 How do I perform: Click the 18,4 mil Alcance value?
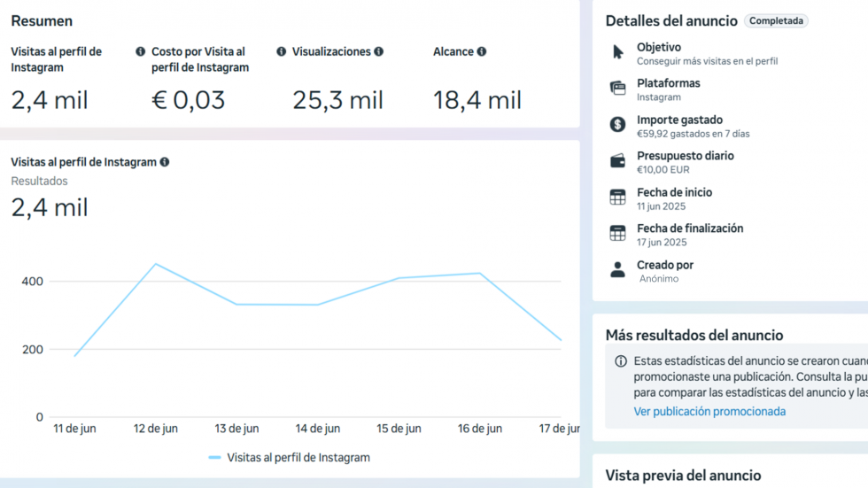[477, 100]
